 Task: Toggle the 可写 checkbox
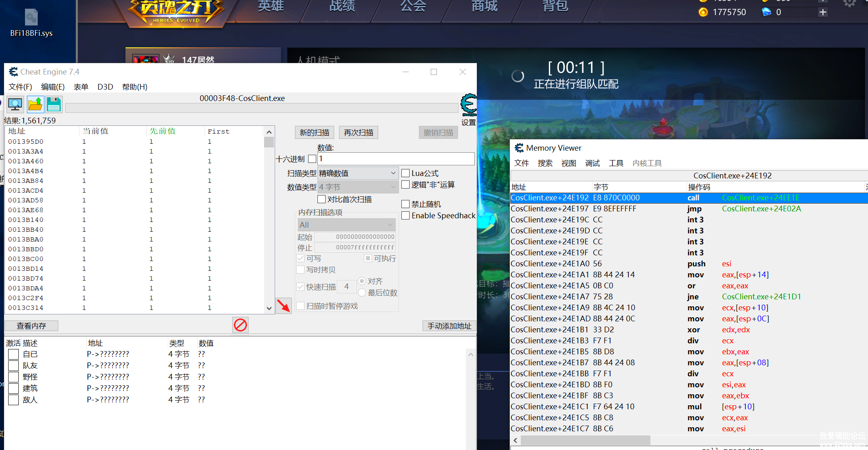point(300,258)
